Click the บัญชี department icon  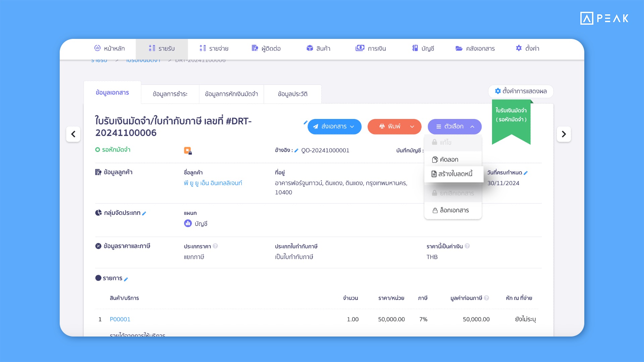point(188,223)
